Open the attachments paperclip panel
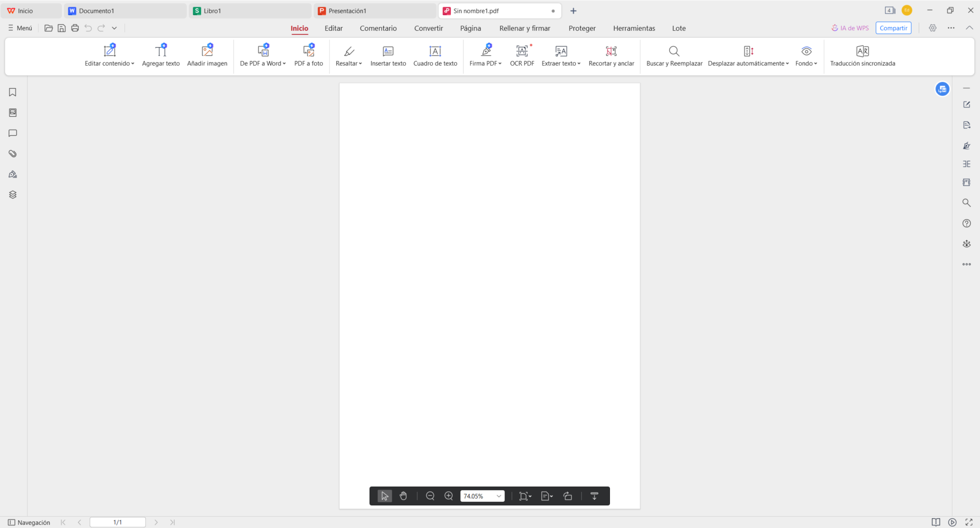 (13, 154)
